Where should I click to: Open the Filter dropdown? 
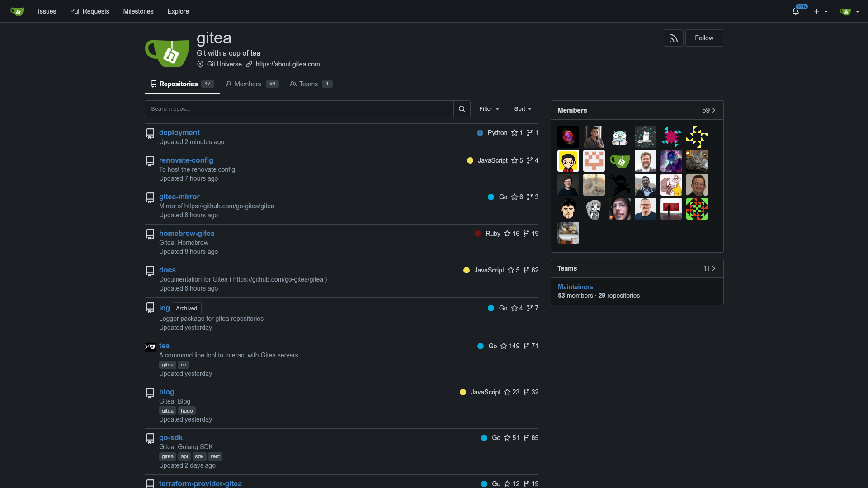pos(489,109)
